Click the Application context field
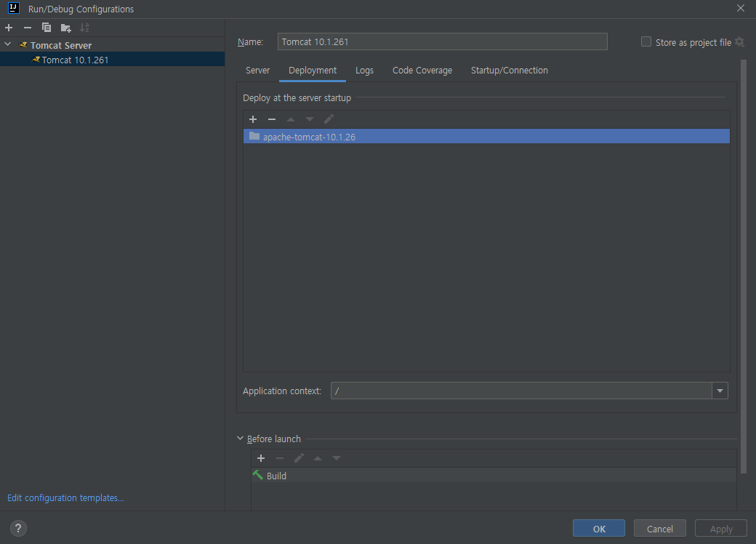 coord(521,391)
